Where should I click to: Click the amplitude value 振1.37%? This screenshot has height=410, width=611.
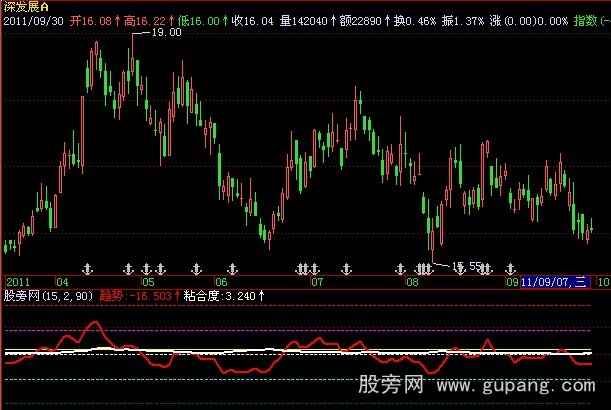(x=463, y=21)
